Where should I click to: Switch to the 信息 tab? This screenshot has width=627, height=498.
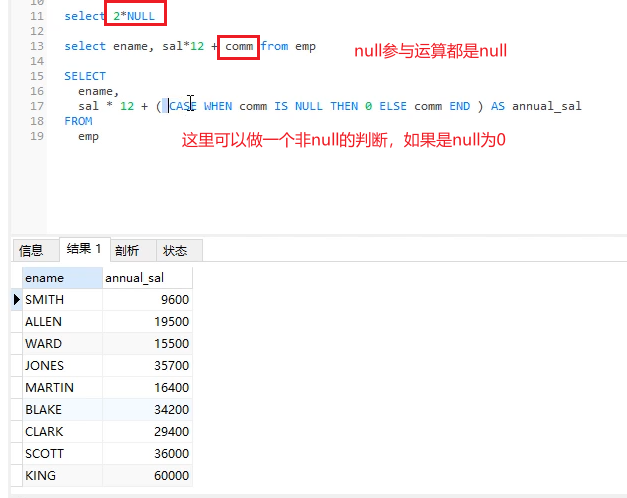(36, 250)
